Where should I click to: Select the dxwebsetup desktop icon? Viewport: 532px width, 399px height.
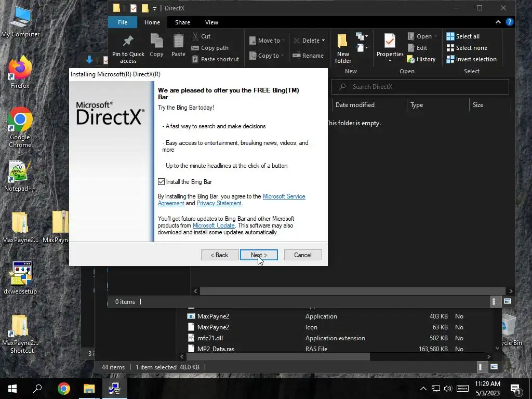tap(20, 278)
